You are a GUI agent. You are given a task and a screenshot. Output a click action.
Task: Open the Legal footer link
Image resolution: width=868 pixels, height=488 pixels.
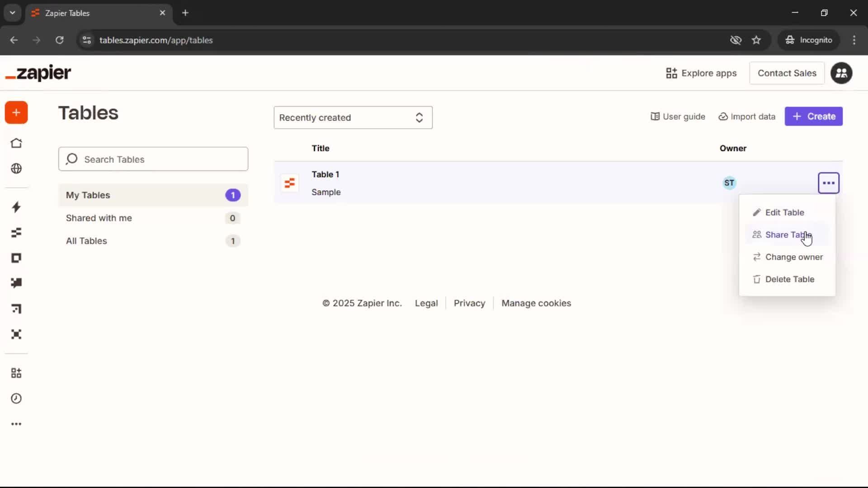coord(426,303)
